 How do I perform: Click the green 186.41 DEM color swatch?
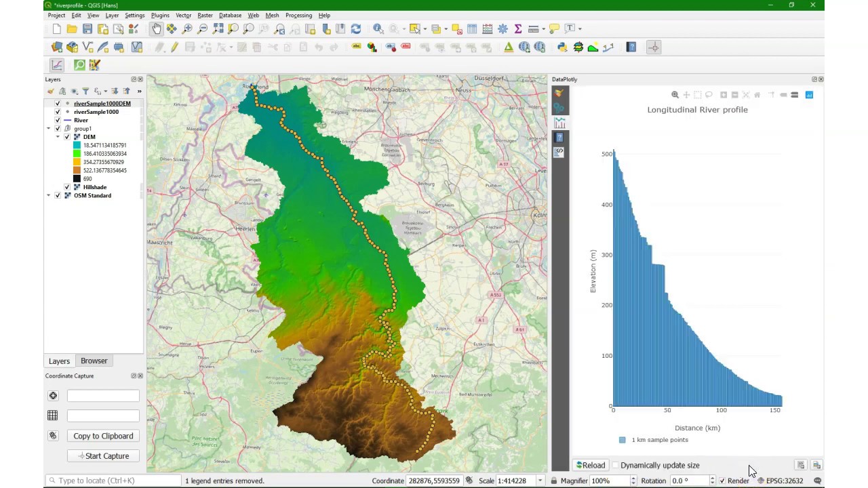(77, 154)
